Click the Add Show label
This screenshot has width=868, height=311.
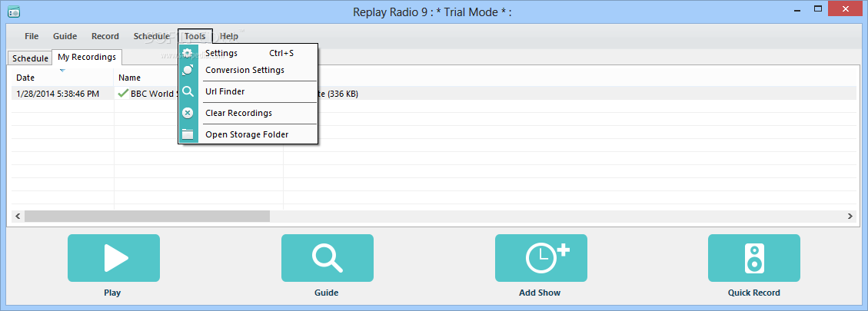tap(540, 293)
